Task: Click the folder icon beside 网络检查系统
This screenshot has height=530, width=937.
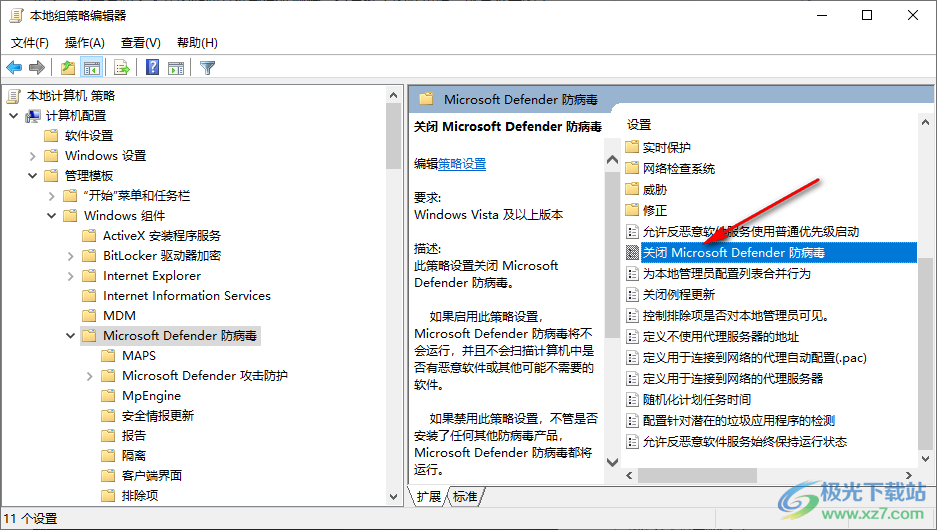Action: tap(632, 169)
